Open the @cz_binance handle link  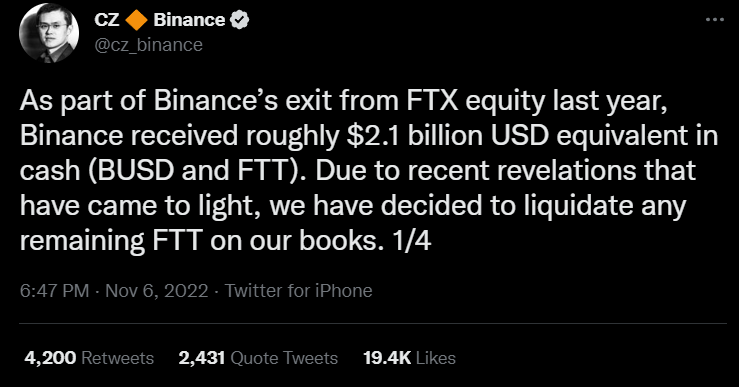point(148,45)
